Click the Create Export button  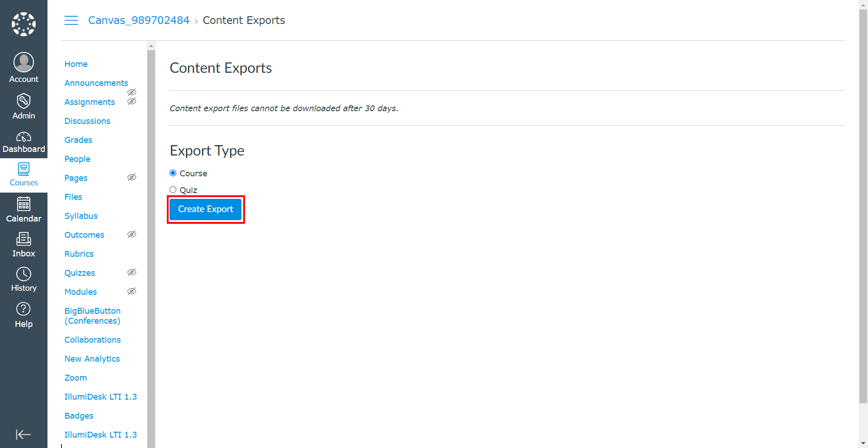point(206,209)
